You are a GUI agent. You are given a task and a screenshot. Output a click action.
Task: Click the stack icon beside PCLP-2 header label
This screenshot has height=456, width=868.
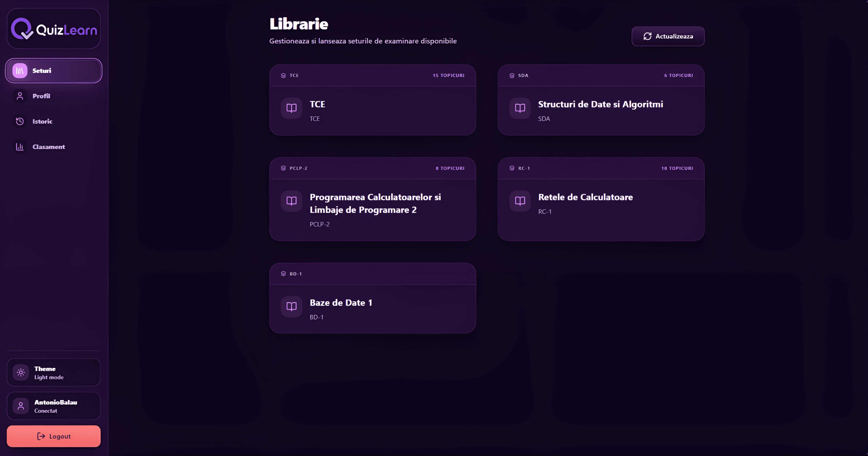[283, 168]
